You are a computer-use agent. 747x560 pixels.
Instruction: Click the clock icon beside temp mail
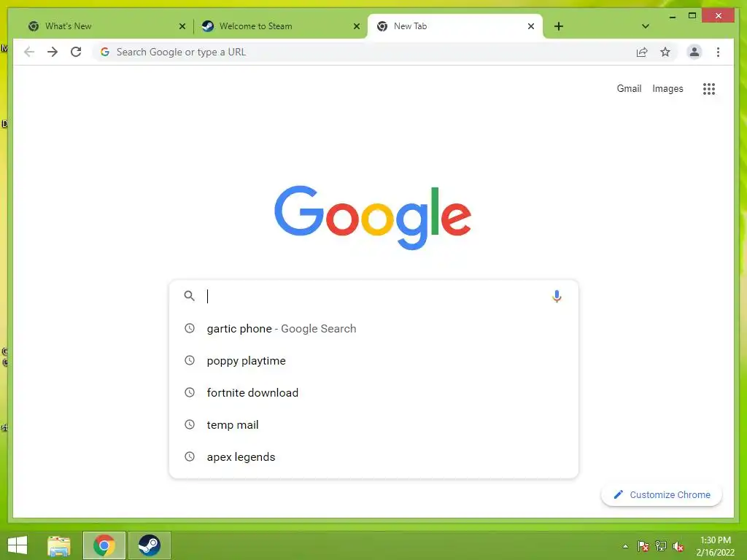pos(190,424)
